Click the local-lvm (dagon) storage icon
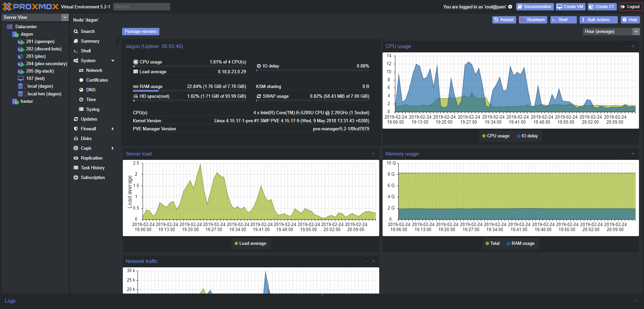Screen dimensions: 644x309 [21, 94]
